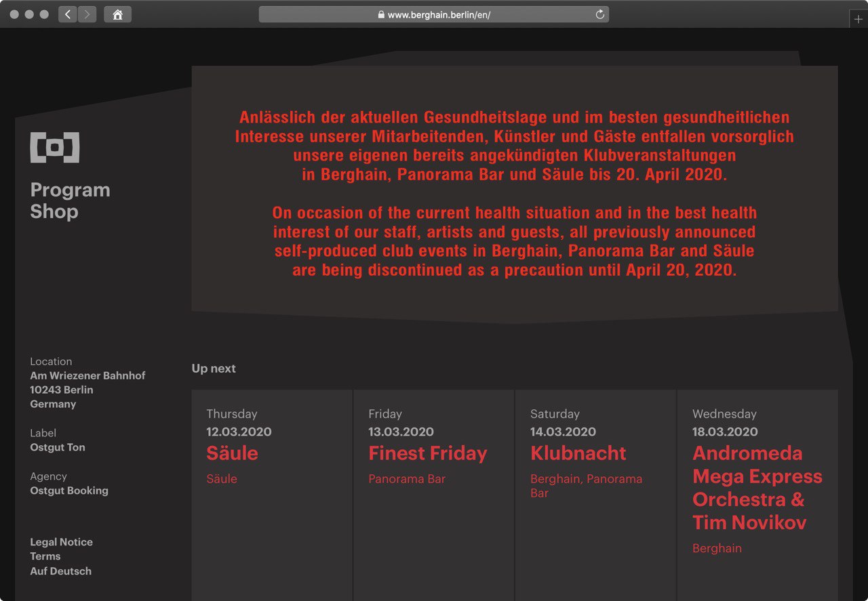Image resolution: width=868 pixels, height=601 pixels.
Task: Open the Terms link
Action: (x=45, y=556)
